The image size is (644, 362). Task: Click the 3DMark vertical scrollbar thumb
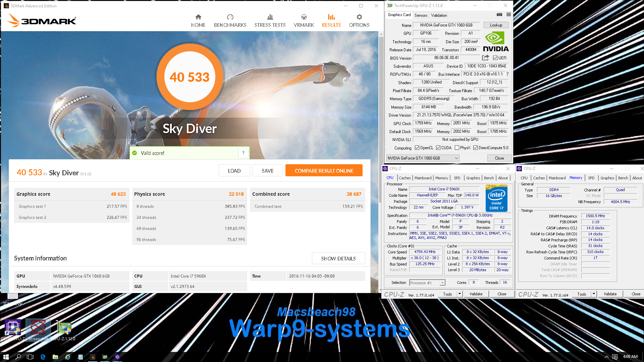coord(381,119)
